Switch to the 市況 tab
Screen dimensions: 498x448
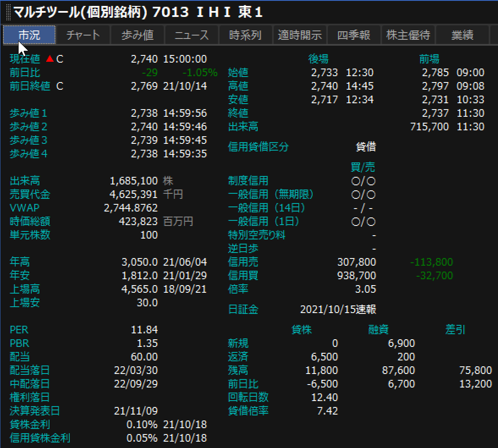pyautogui.click(x=30, y=35)
